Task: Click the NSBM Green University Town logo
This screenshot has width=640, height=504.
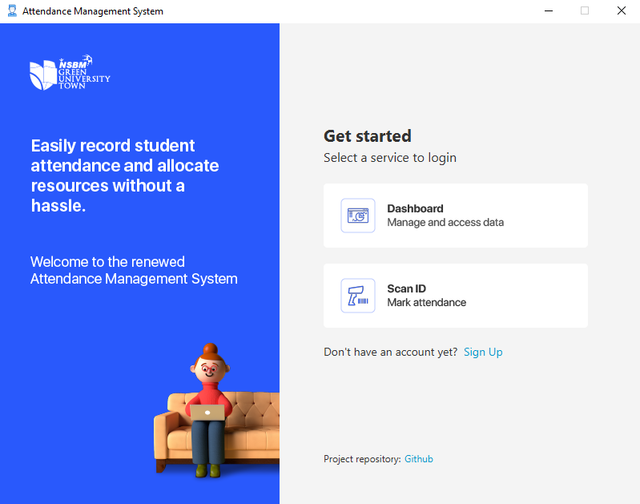Action: [x=70, y=72]
